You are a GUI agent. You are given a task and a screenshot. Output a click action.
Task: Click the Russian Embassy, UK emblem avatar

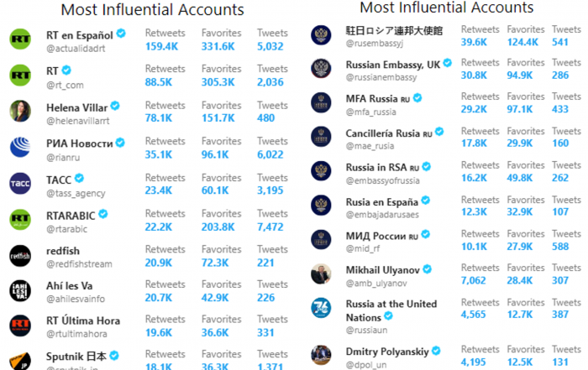tap(321, 69)
